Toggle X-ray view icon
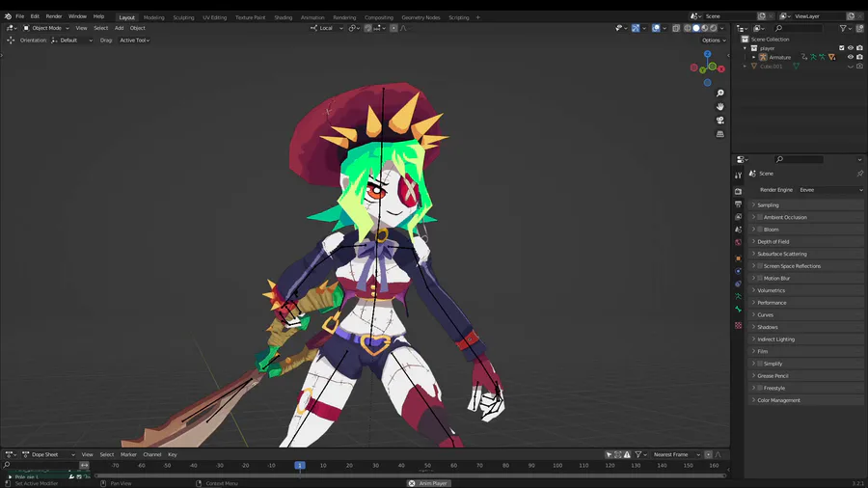The image size is (868, 488). tap(676, 28)
